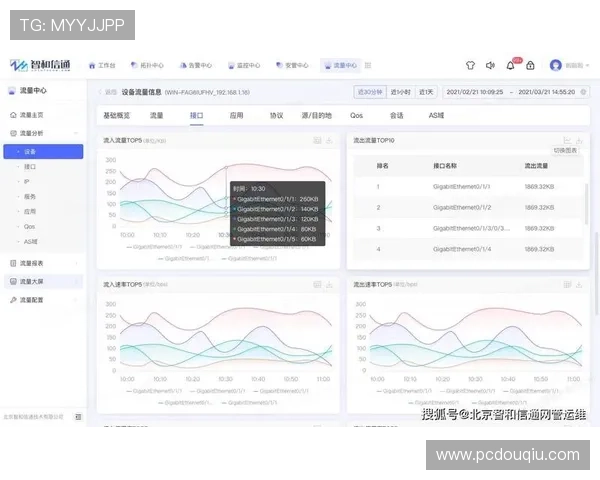Open the 监控中心 monitoring center nav item
The height and width of the screenshot is (480, 600).
[244, 65]
